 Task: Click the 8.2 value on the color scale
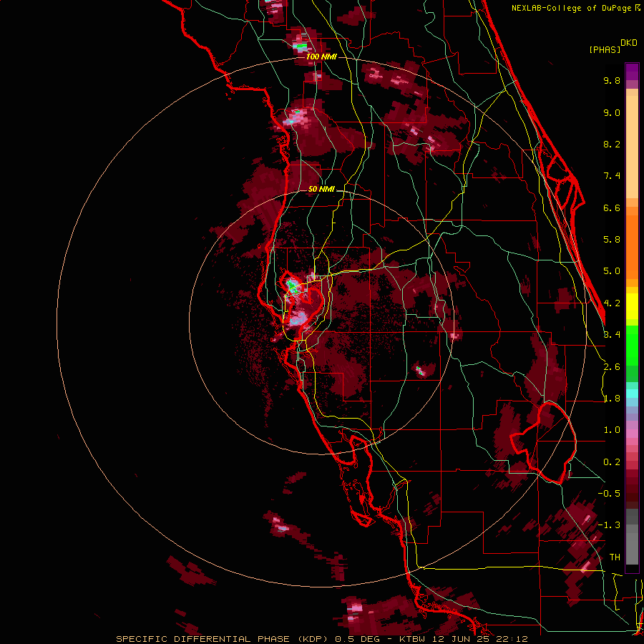(612, 144)
